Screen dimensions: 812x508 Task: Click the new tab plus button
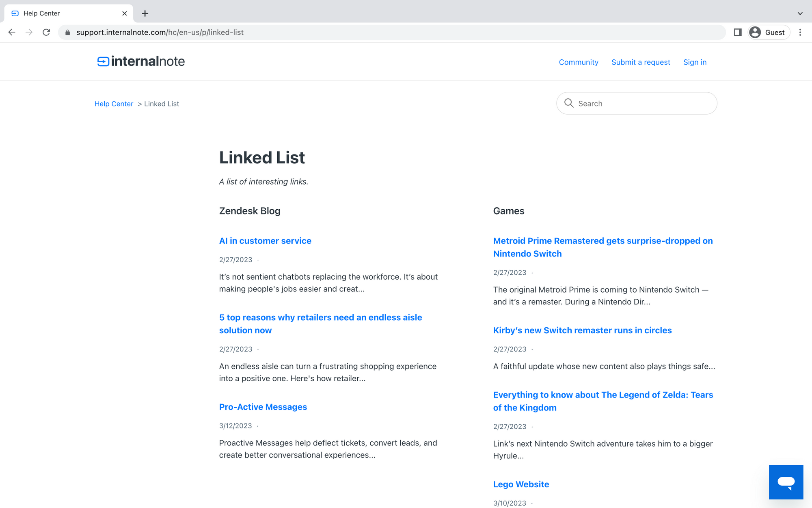click(145, 13)
